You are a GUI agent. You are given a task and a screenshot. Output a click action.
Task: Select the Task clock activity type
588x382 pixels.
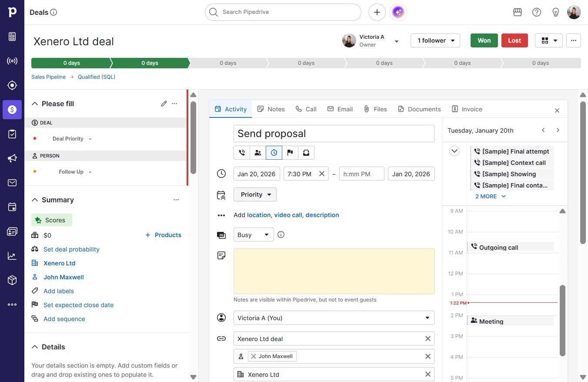click(x=274, y=153)
